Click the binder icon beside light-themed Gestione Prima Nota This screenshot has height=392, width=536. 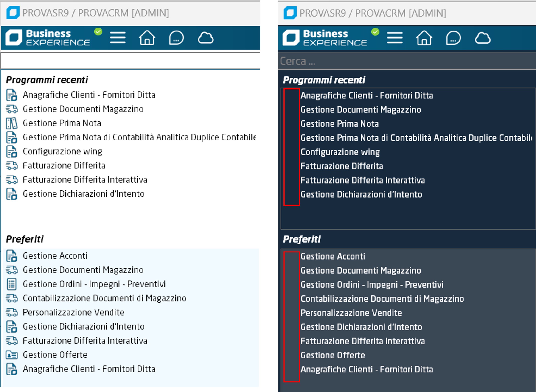(12, 123)
